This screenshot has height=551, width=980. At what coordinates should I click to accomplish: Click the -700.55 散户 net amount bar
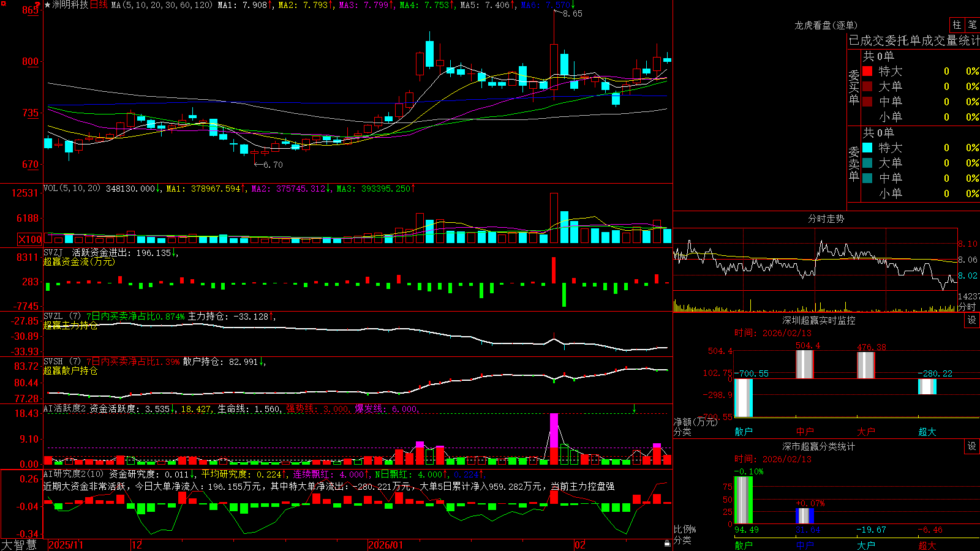pos(744,398)
